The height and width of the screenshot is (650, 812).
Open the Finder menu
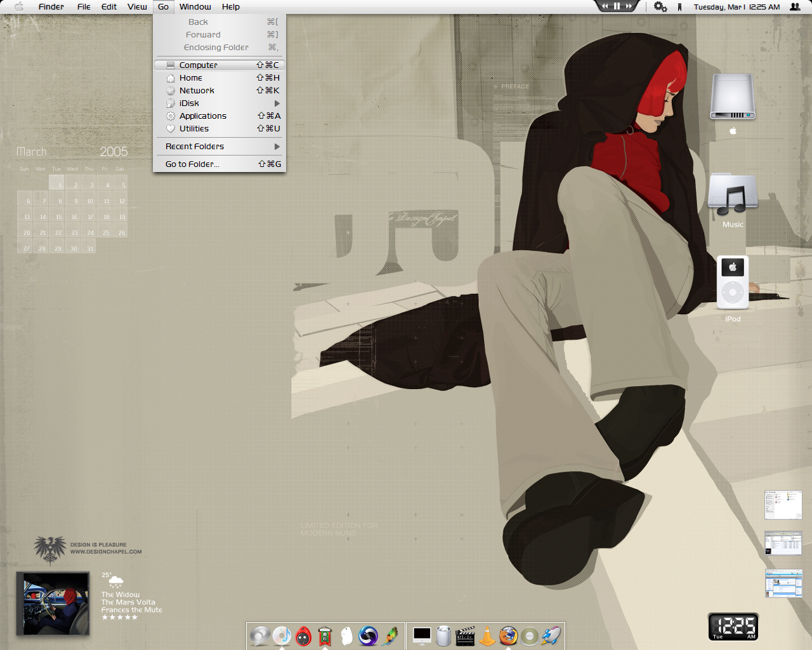click(51, 6)
